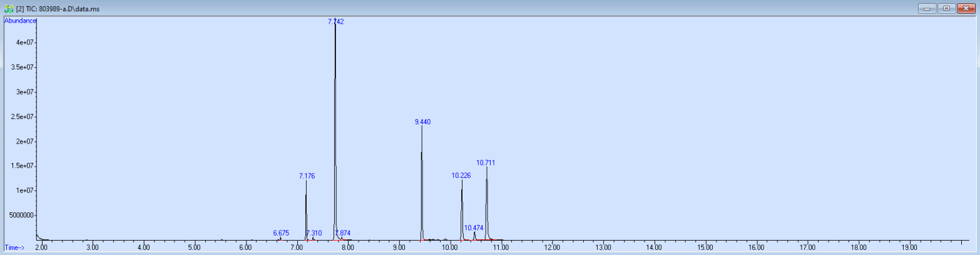Image resolution: width=980 pixels, height=255 pixels.
Task: Click the 9.00 time axis label
Action: click(399, 248)
